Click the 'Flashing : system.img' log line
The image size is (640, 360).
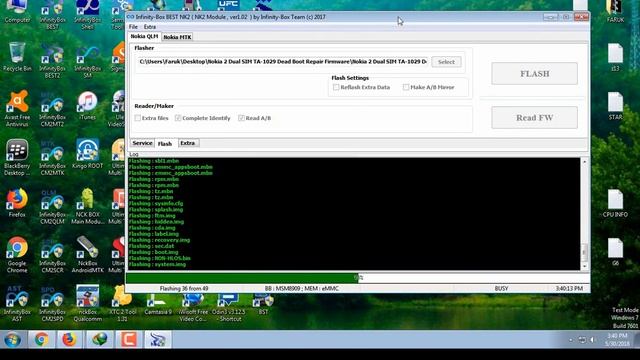click(157, 264)
